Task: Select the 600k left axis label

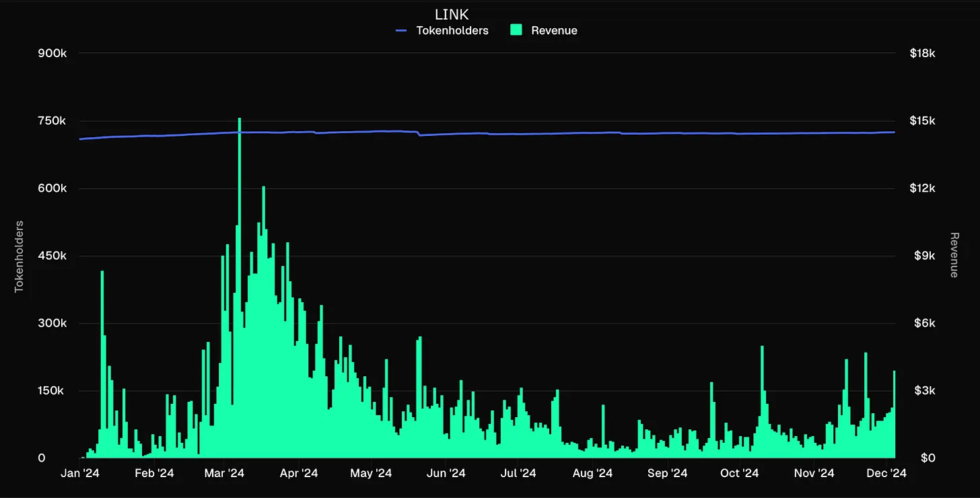Action: point(51,188)
